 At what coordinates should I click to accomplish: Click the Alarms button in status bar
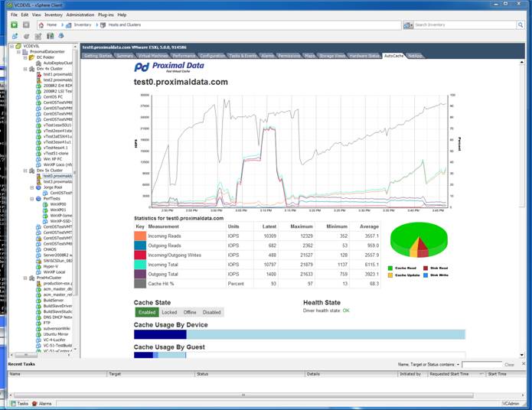click(x=42, y=404)
